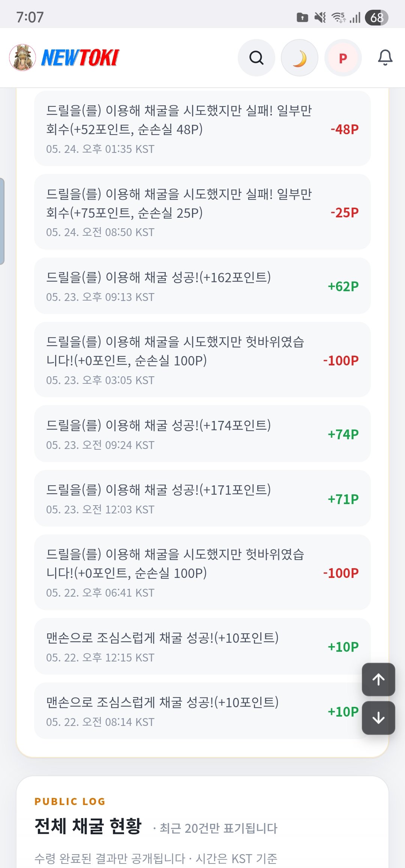Jump to top with up arrow button

(378, 679)
